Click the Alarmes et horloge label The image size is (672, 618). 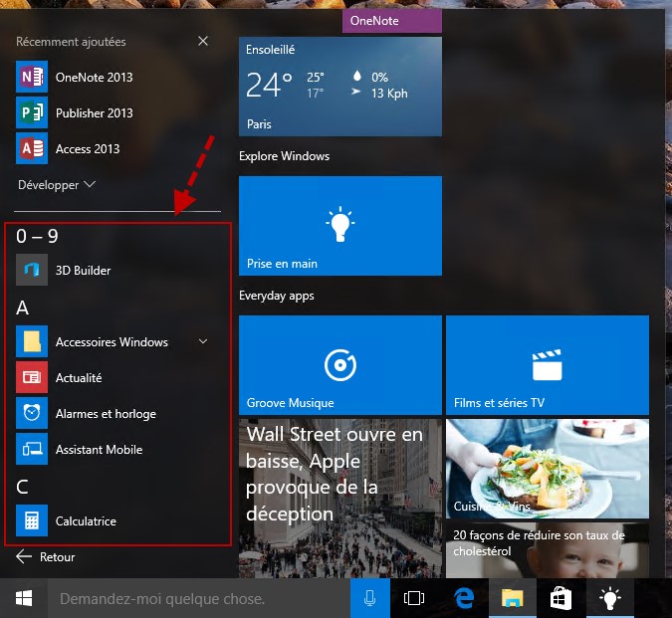tap(106, 414)
